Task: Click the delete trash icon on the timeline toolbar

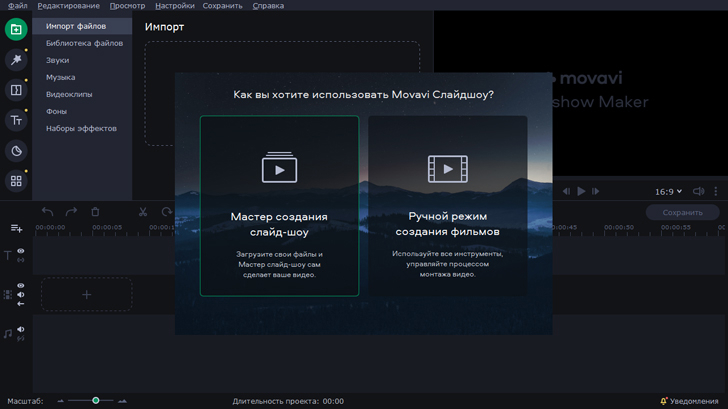Action: point(95,212)
